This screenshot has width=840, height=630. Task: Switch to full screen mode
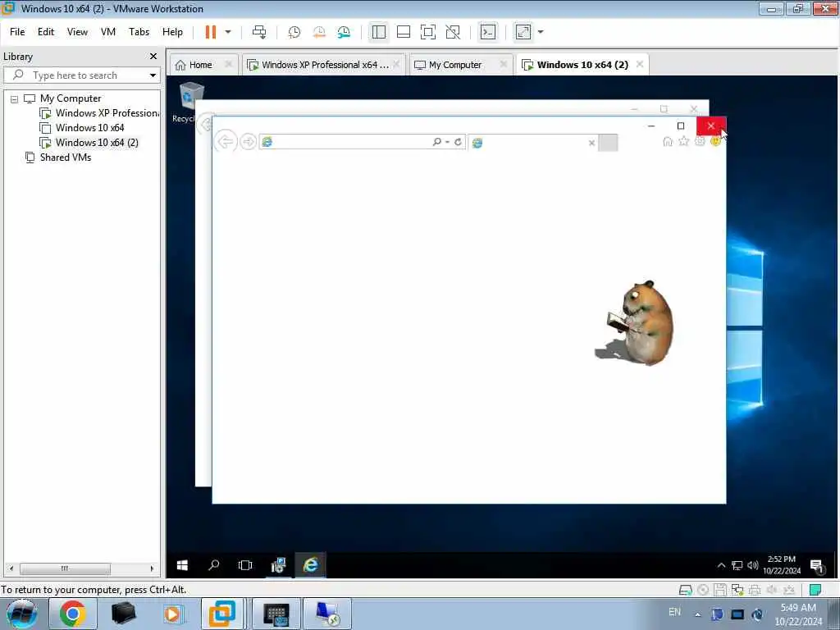point(428,32)
